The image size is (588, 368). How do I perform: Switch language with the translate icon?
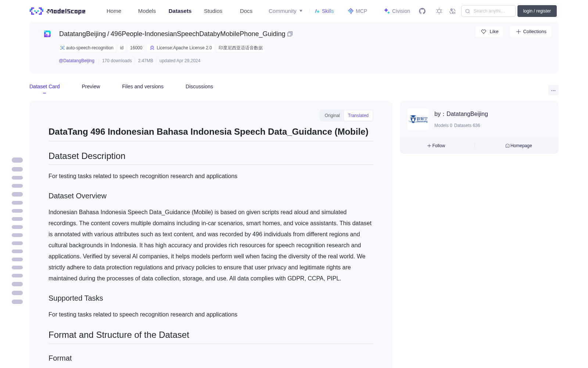453,11
